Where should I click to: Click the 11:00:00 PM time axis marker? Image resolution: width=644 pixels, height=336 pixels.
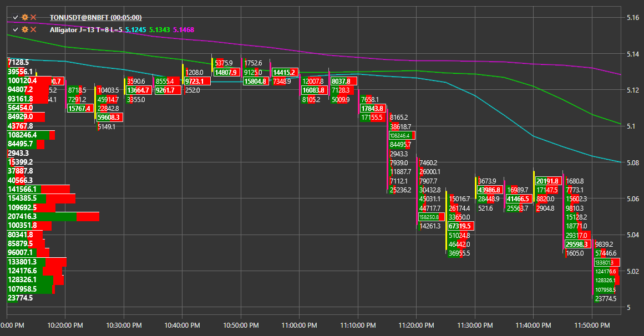tap(300, 325)
